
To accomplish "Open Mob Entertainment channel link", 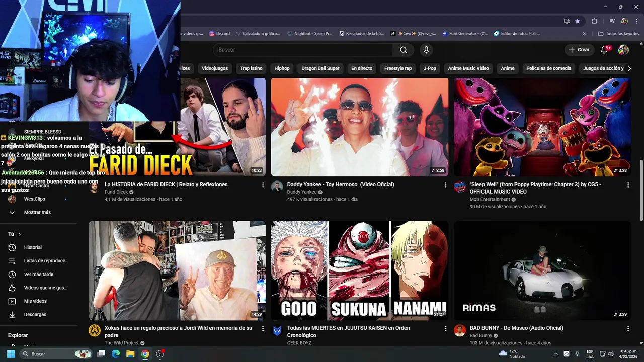I will 490,199.
